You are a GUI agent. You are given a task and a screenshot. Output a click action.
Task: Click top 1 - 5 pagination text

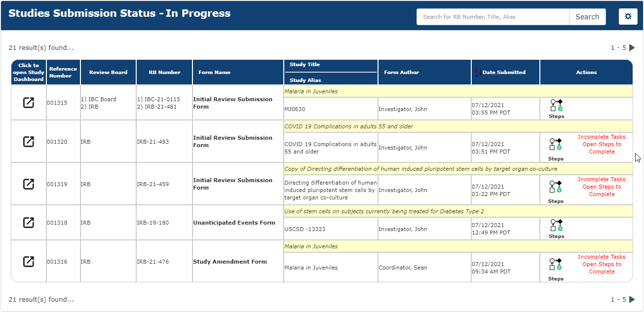[618, 48]
